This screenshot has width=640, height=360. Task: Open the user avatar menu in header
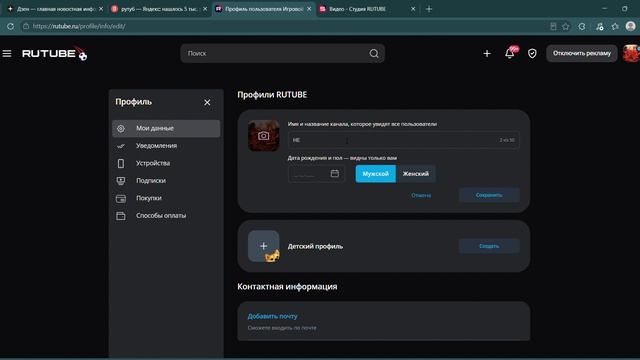click(x=631, y=53)
